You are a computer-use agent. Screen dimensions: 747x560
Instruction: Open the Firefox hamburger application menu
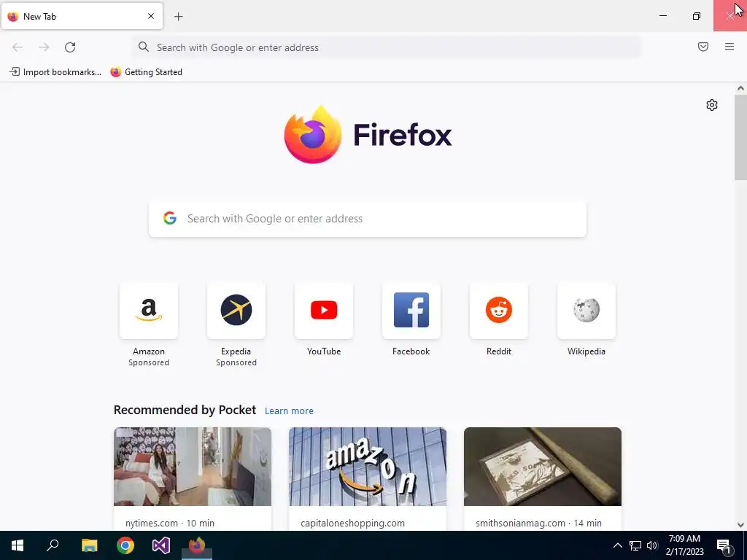729,47
